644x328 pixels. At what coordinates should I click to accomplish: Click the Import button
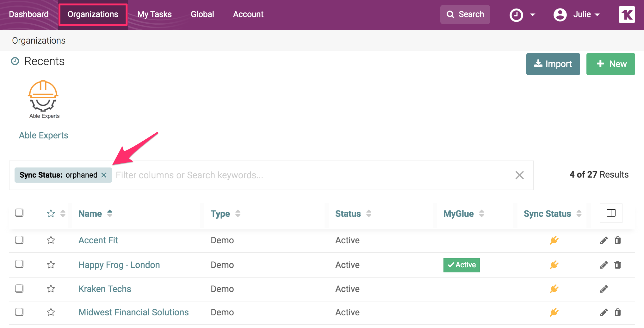[x=553, y=64]
